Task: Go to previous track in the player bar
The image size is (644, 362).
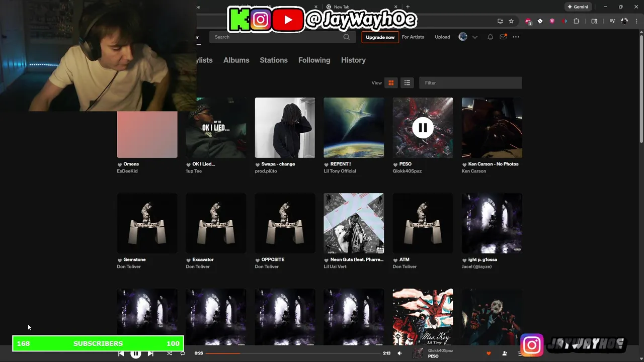Action: point(121,353)
